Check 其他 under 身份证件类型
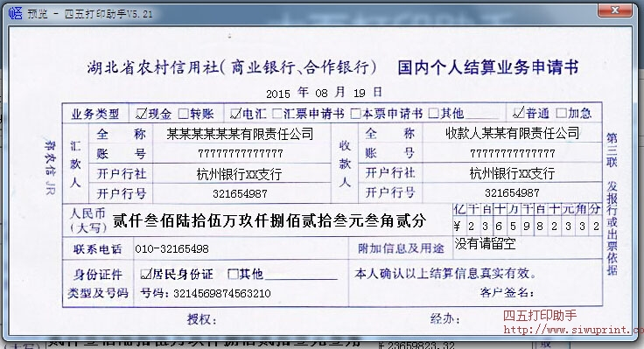This screenshot has height=349, width=644. pyautogui.click(x=233, y=274)
